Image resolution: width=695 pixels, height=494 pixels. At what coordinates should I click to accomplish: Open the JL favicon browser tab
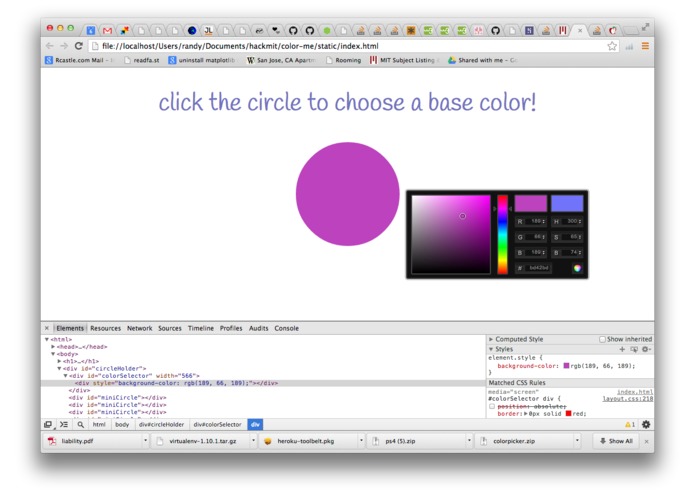(x=208, y=30)
